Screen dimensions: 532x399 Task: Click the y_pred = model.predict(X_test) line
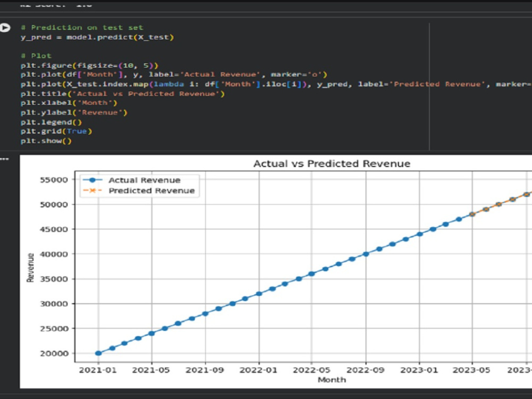click(x=97, y=37)
